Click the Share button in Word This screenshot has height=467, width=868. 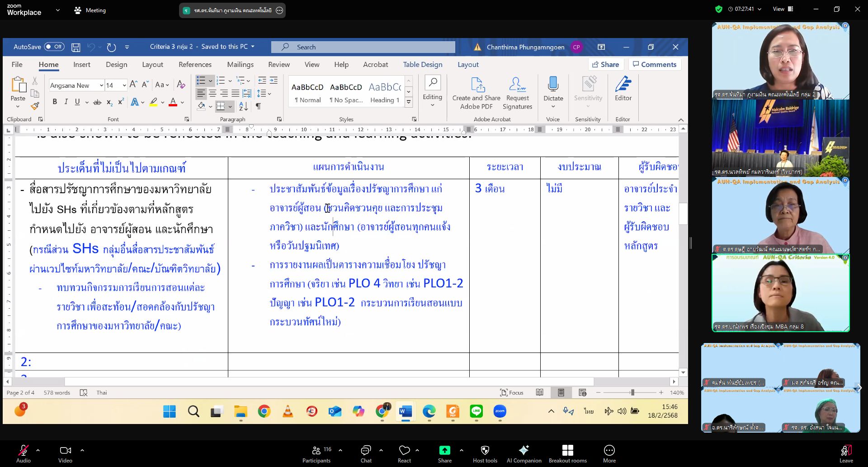point(605,64)
